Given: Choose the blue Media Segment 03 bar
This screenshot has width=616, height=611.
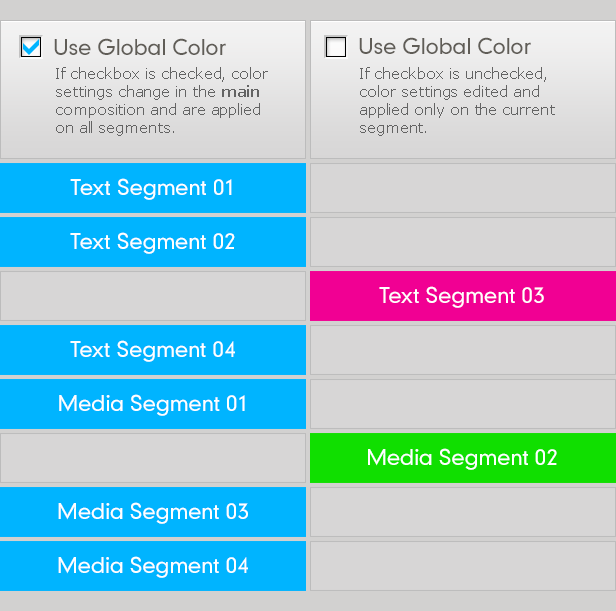Looking at the screenshot, I should (x=153, y=512).
